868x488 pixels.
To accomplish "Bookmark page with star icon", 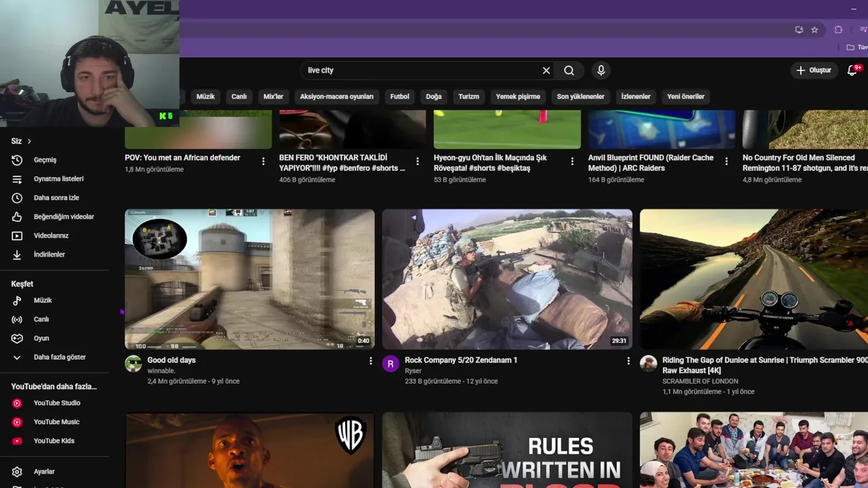I will [814, 30].
